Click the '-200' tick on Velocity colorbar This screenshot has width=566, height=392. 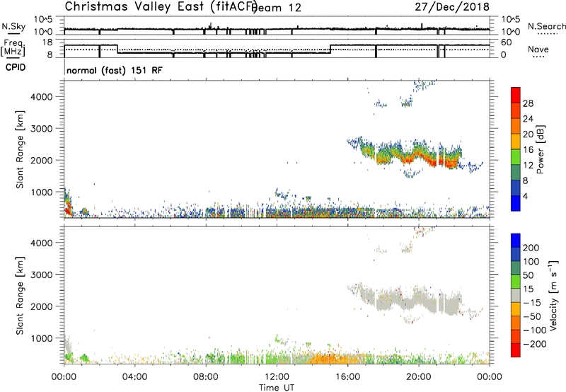[535, 344]
